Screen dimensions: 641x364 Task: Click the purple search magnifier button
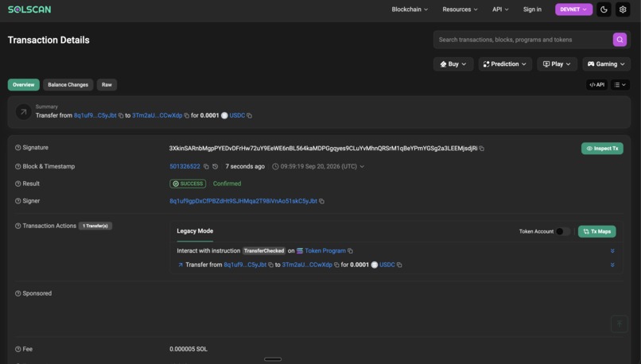tap(620, 40)
